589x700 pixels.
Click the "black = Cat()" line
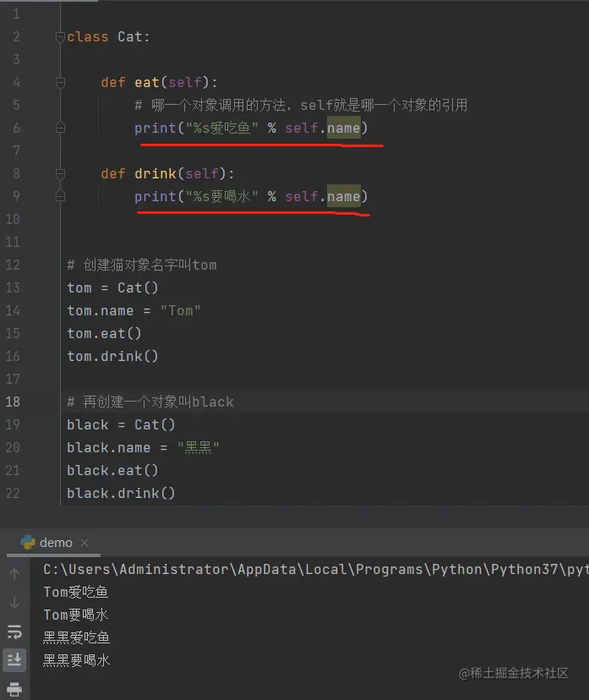(121, 425)
